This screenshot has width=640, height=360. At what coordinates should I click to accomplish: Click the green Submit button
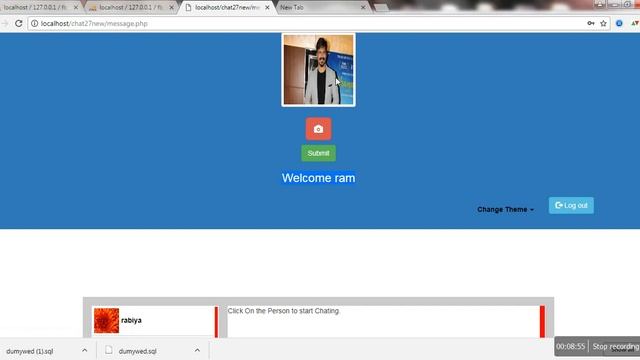318,153
